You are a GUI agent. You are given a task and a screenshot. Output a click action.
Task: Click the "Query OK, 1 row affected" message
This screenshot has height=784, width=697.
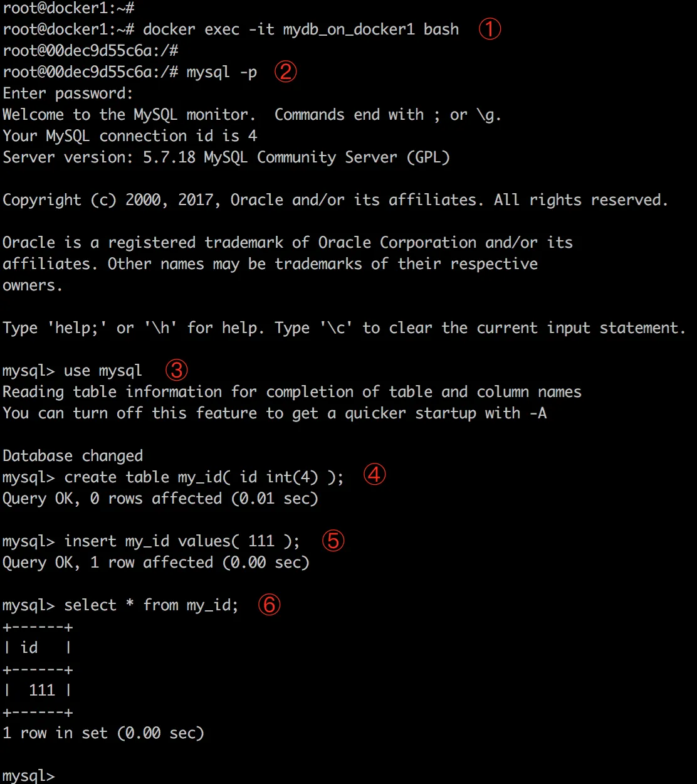pyautogui.click(x=155, y=563)
